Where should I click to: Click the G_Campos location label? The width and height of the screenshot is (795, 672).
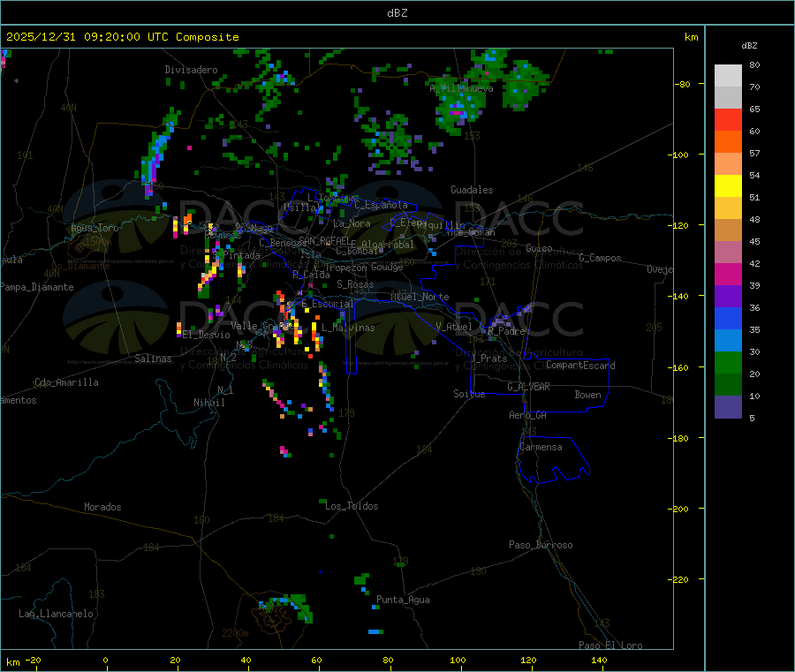pos(601,258)
